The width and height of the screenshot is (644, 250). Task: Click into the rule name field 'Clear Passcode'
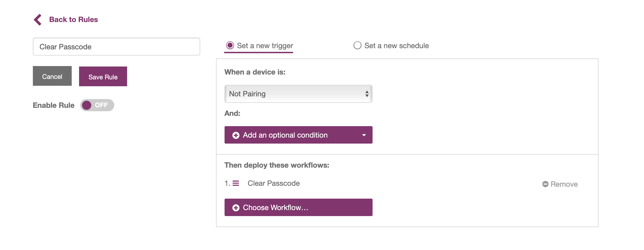pos(116,47)
